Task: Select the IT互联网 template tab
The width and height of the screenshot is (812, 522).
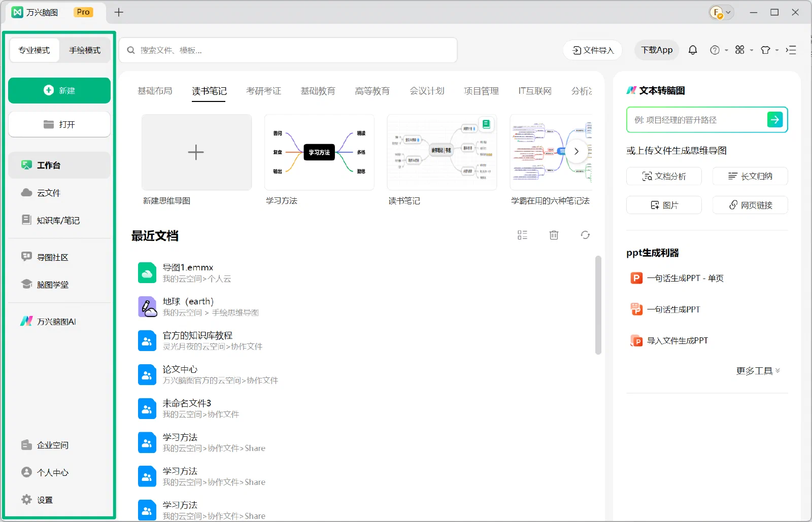Action: [535, 91]
